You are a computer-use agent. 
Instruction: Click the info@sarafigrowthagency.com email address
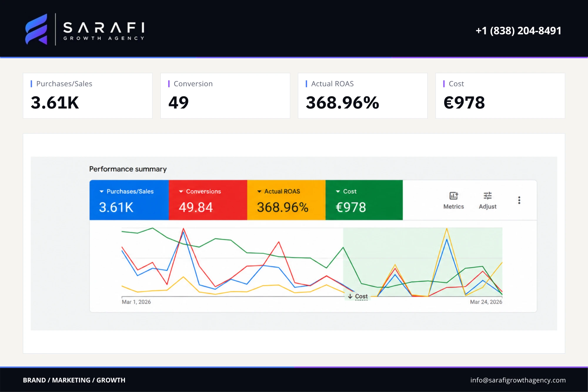[x=518, y=380]
